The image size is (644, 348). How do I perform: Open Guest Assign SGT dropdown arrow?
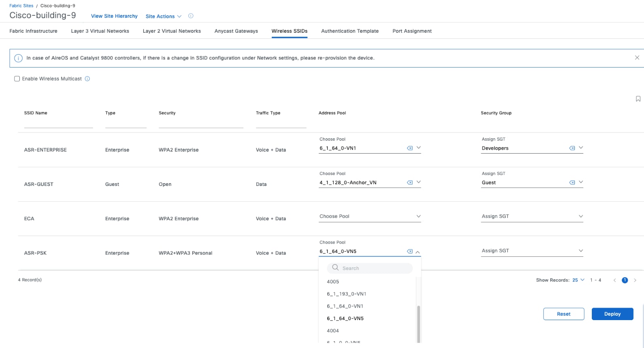[581, 182]
